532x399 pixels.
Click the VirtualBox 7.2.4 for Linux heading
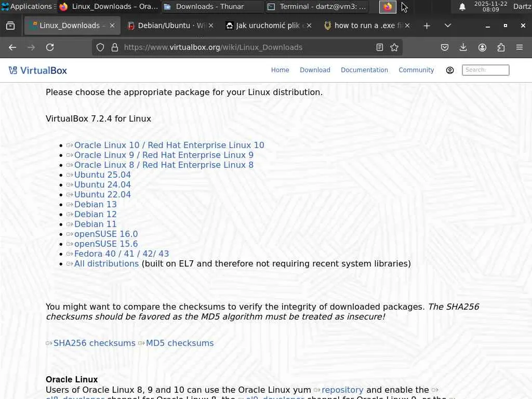tap(98, 119)
